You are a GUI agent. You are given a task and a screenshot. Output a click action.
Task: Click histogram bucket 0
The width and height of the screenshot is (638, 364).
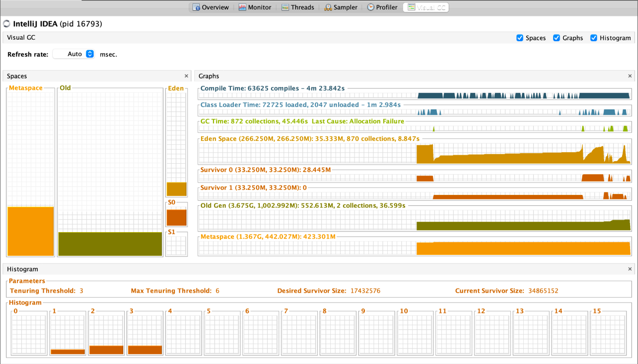click(x=29, y=333)
